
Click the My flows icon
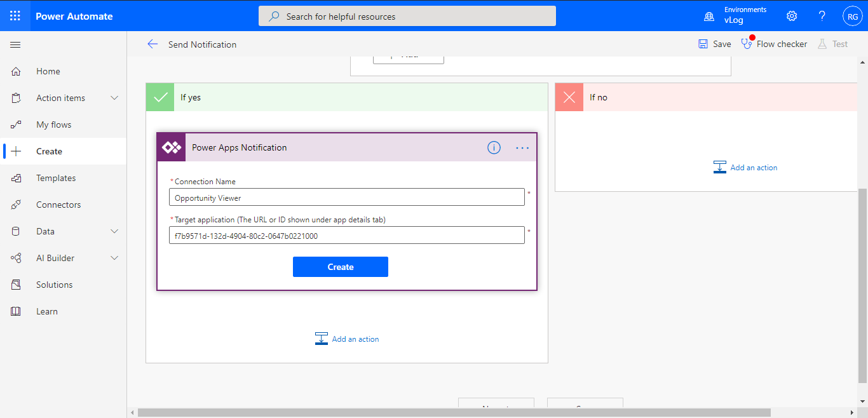[17, 125]
